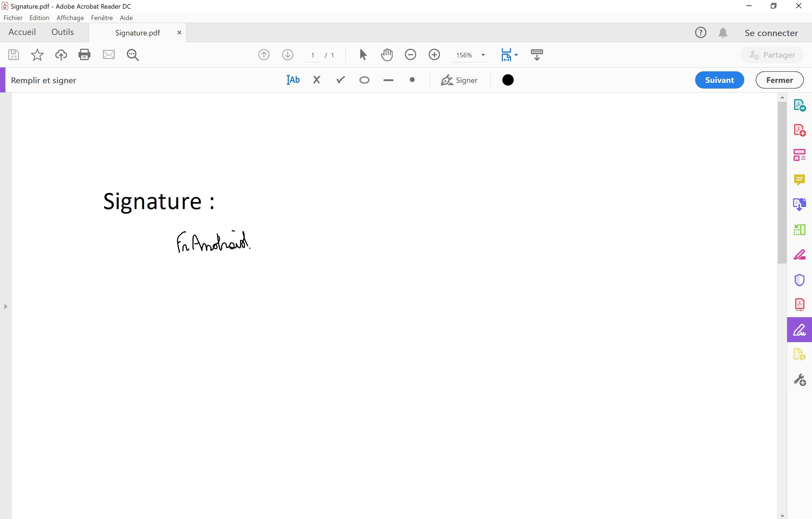812x519 pixels.
Task: Activate the Hand pan tool
Action: tap(387, 55)
